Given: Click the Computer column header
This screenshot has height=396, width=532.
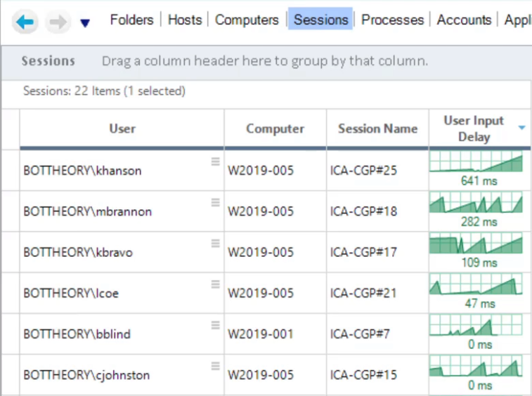Looking at the screenshot, I should point(275,128).
